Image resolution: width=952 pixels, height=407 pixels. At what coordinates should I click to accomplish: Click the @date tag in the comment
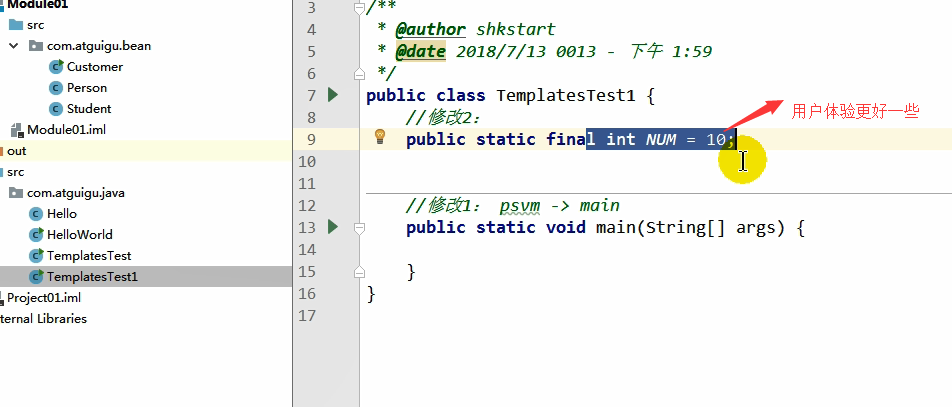pyautogui.click(x=420, y=52)
